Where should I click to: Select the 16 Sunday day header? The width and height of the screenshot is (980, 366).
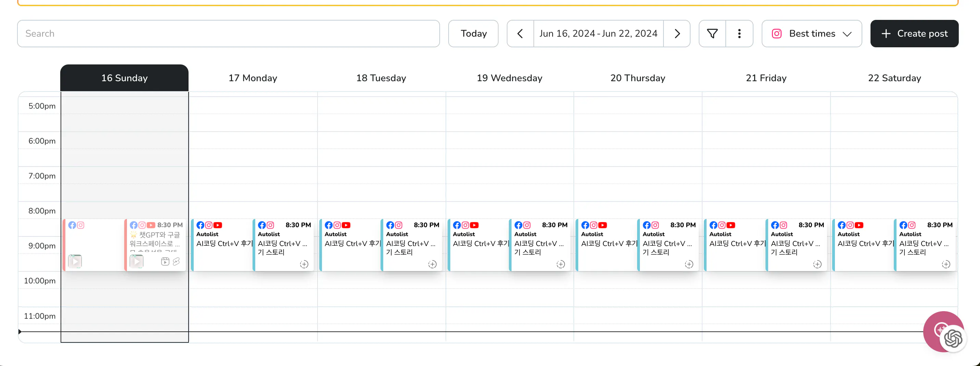tap(125, 78)
